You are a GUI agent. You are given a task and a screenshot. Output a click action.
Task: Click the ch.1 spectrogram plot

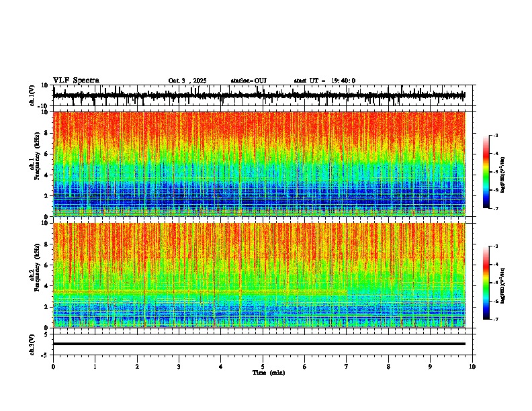click(259, 164)
